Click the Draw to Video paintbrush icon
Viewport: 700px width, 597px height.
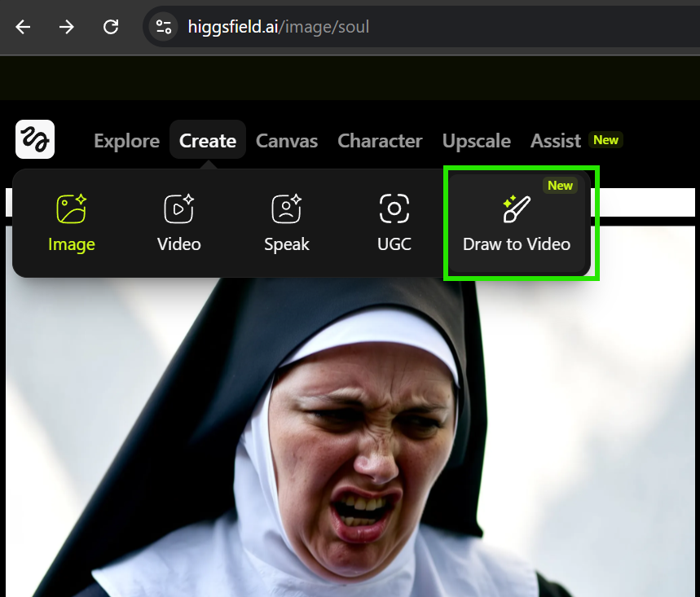[517, 209]
